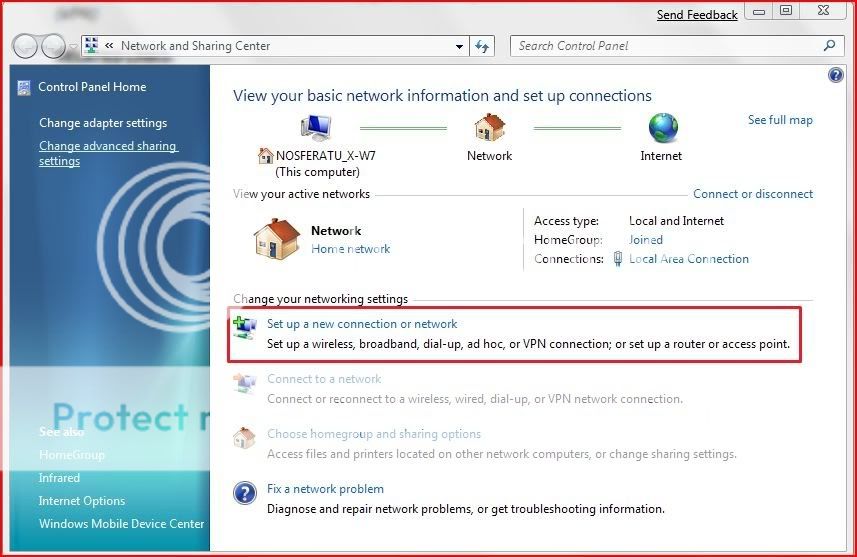This screenshot has width=857, height=557.
Task: Click the Internet globe icon in map
Action: point(663,128)
